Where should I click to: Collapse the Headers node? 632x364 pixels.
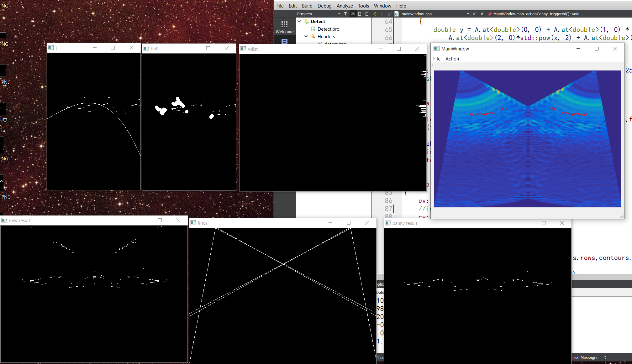[306, 36]
